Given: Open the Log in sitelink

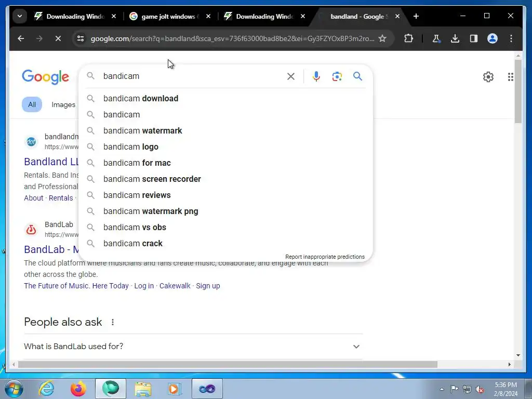Looking at the screenshot, I should point(144,286).
